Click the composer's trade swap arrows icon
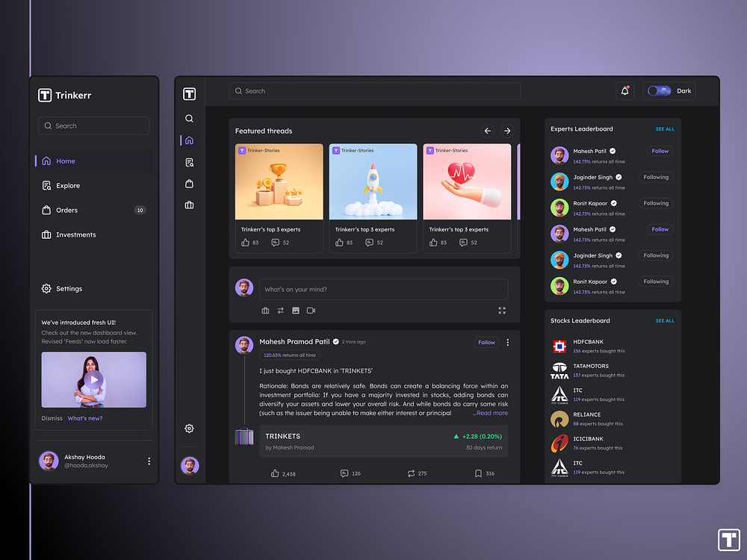Image resolution: width=747 pixels, height=560 pixels. pyautogui.click(x=281, y=311)
